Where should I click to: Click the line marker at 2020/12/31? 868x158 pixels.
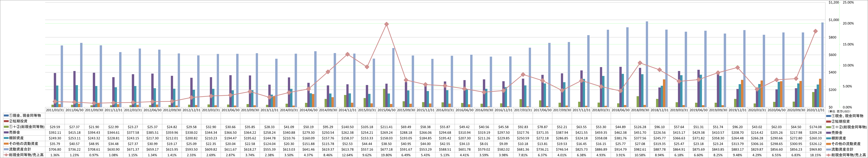(815, 31)
